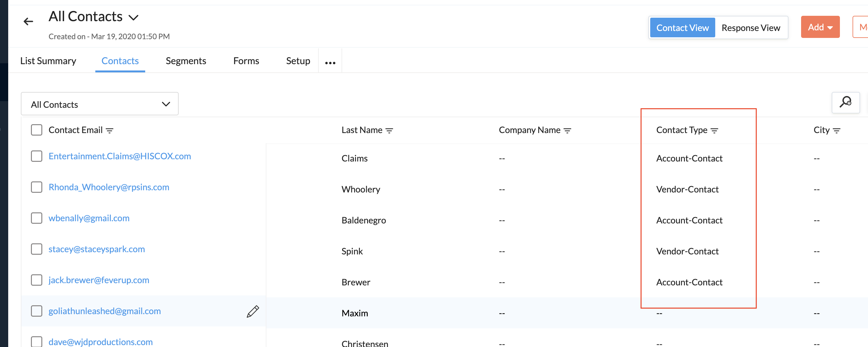The image size is (868, 347).
Task: Open the All Contacts filter combo box
Action: pyautogui.click(x=99, y=104)
